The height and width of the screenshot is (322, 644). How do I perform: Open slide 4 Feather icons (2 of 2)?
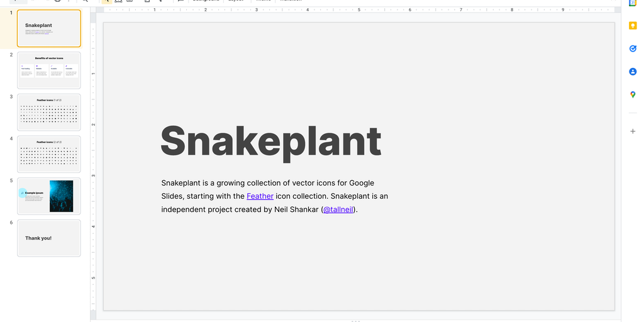tap(49, 154)
